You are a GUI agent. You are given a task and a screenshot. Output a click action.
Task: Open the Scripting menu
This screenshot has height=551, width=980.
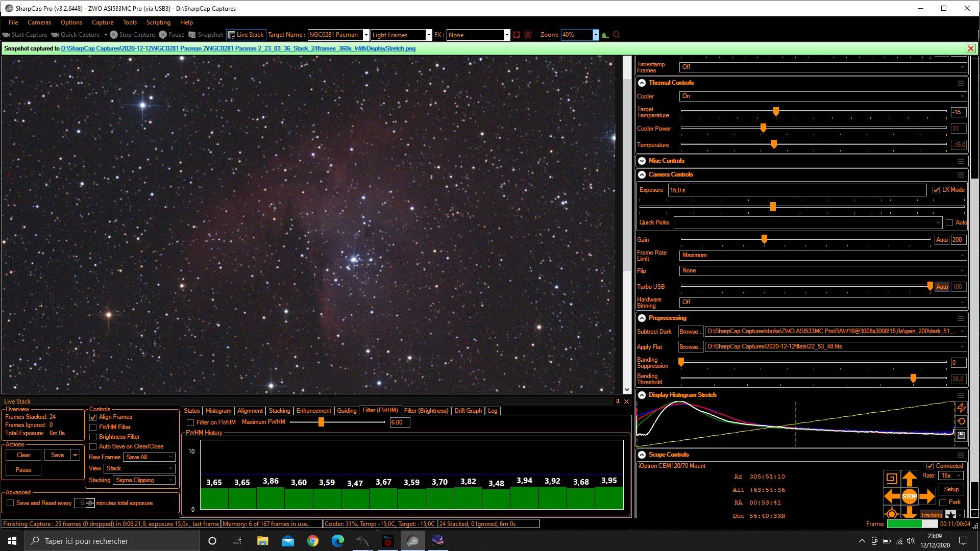[x=158, y=22]
